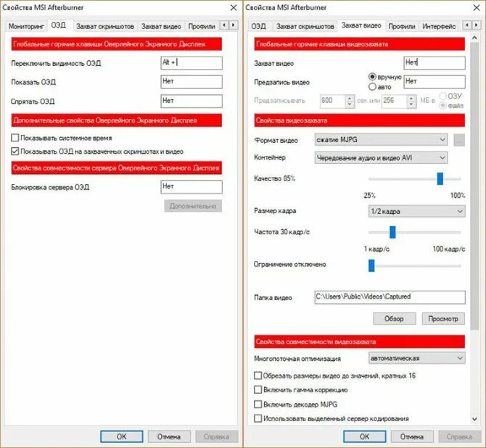Open Захват скриншотов tab in left window
486x448 pixels.
pyautogui.click(x=105, y=26)
